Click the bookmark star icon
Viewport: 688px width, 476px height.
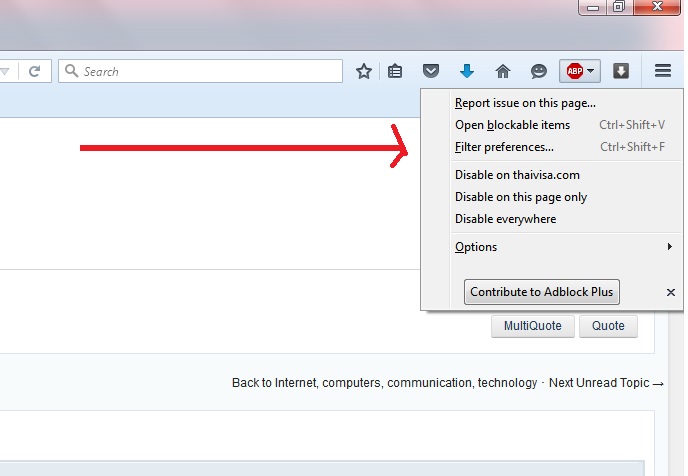[x=364, y=71]
